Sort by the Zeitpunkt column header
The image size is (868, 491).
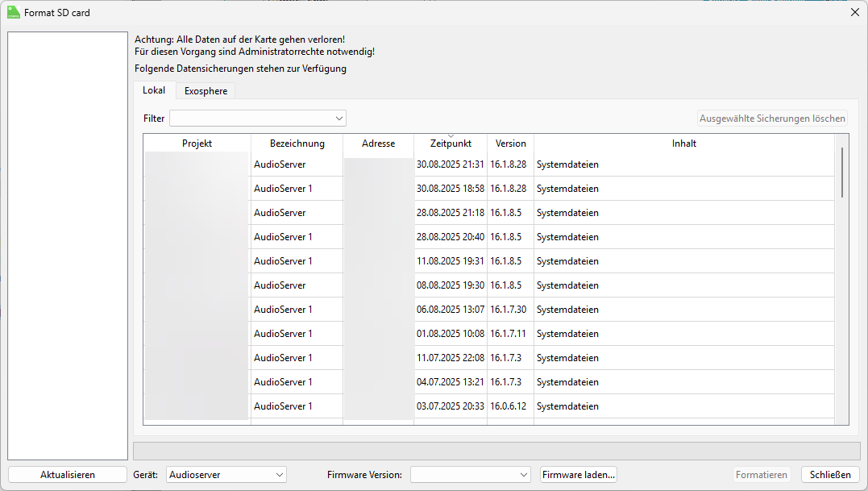coord(450,144)
